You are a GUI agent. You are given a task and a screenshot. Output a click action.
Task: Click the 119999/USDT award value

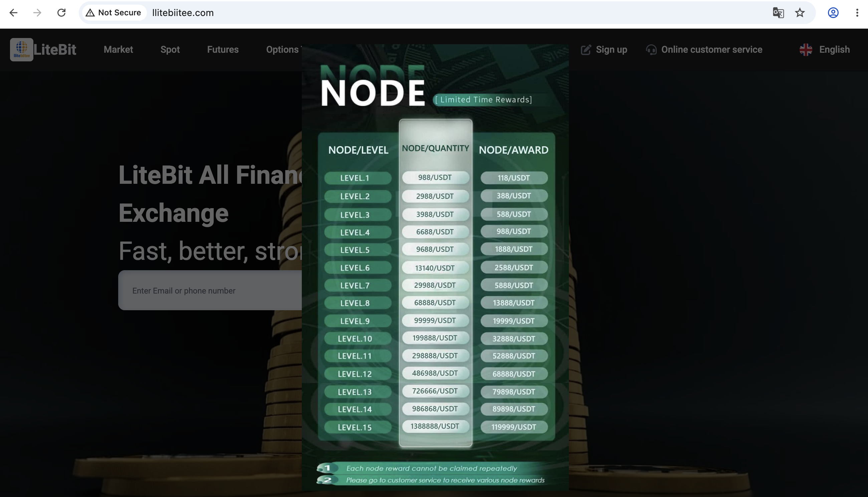coord(514,427)
